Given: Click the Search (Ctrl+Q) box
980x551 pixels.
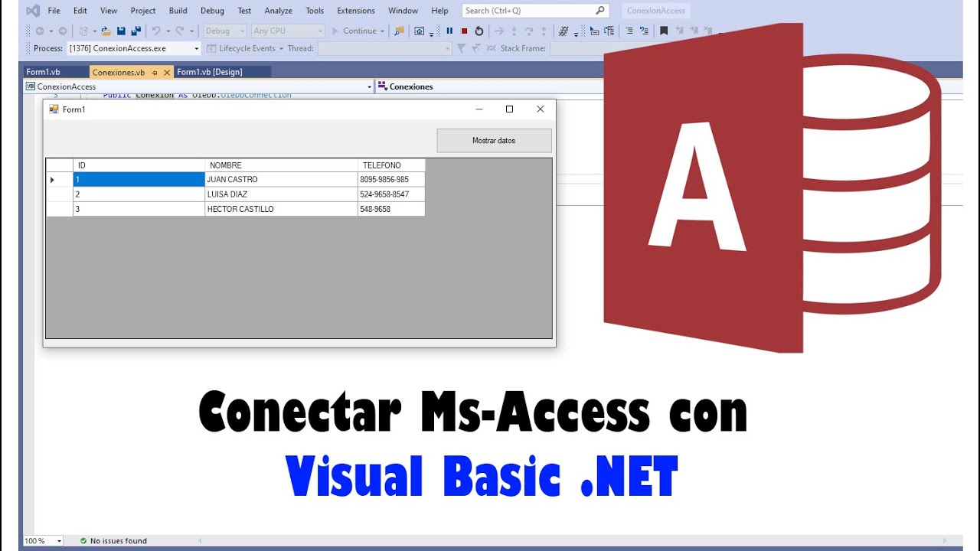Looking at the screenshot, I should click(535, 11).
